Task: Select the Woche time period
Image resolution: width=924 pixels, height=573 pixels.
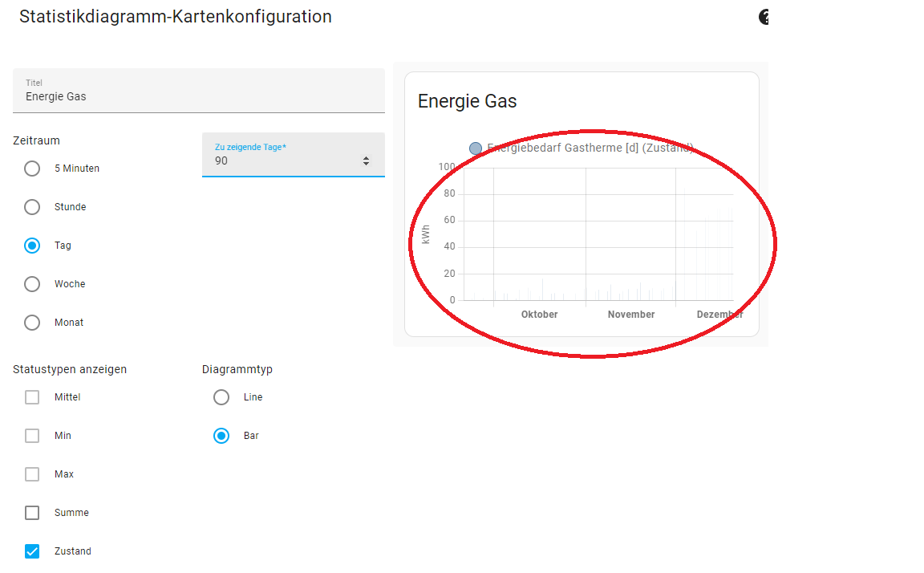Action: (x=32, y=284)
